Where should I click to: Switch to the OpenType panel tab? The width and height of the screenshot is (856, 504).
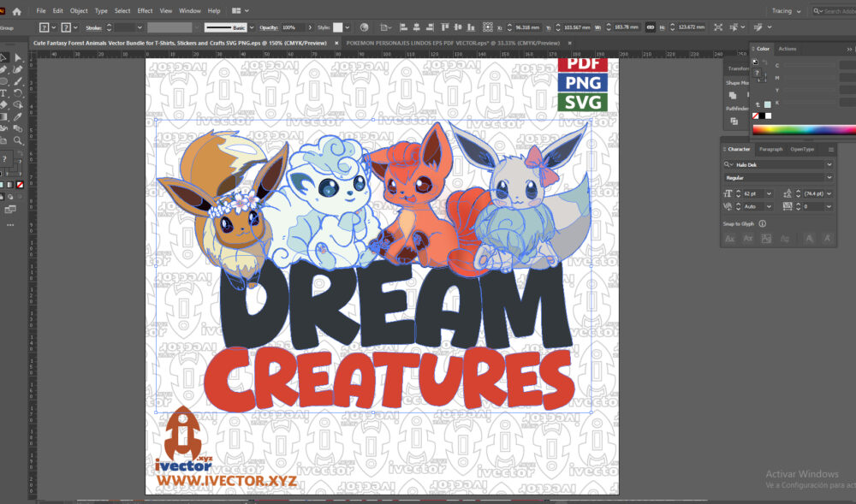[802, 149]
